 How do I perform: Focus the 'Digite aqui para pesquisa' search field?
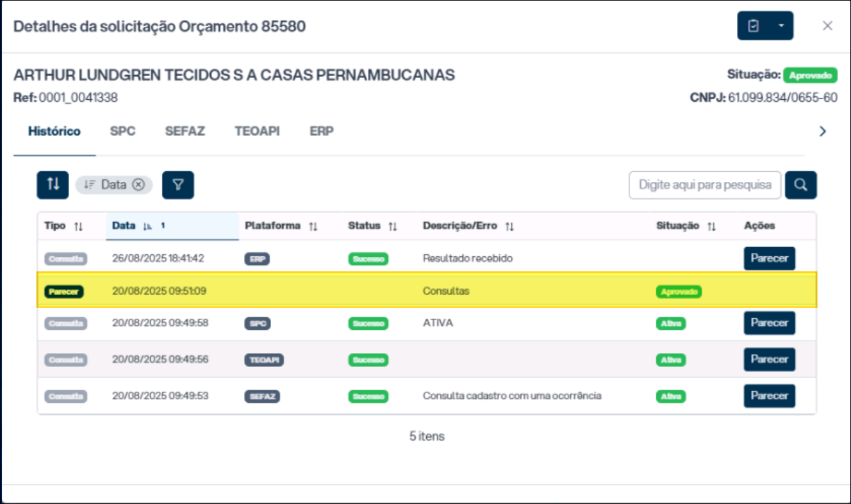pos(705,185)
